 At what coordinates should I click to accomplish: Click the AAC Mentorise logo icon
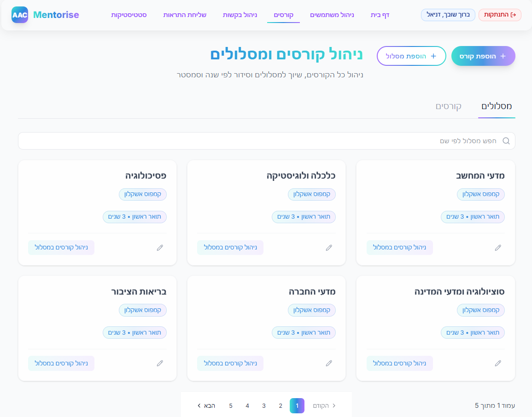(x=20, y=15)
